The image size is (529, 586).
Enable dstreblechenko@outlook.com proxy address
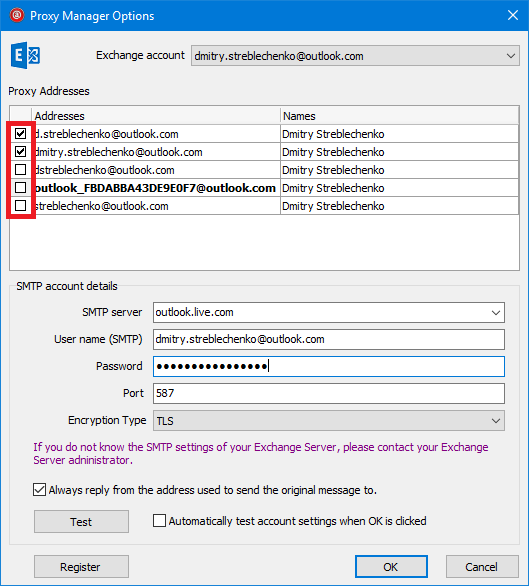click(x=21, y=170)
